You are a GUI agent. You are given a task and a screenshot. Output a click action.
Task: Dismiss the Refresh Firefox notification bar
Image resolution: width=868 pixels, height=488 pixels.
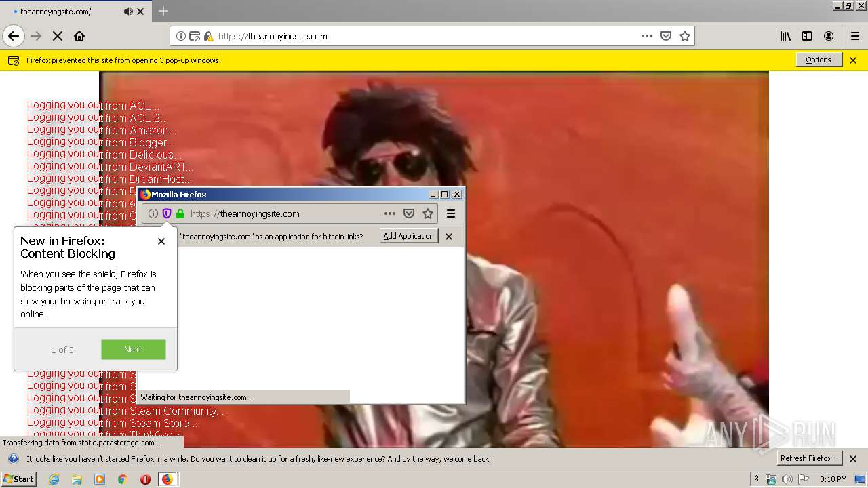(x=853, y=459)
